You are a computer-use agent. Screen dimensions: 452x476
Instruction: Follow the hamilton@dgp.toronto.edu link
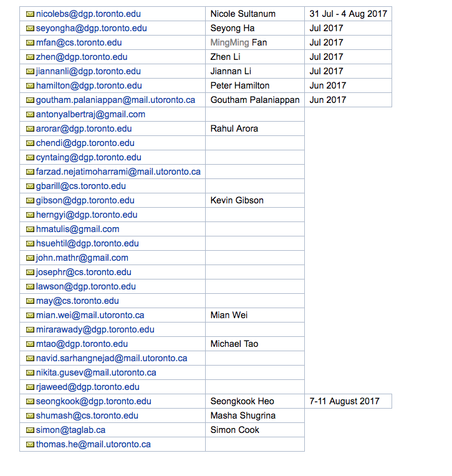[89, 85]
